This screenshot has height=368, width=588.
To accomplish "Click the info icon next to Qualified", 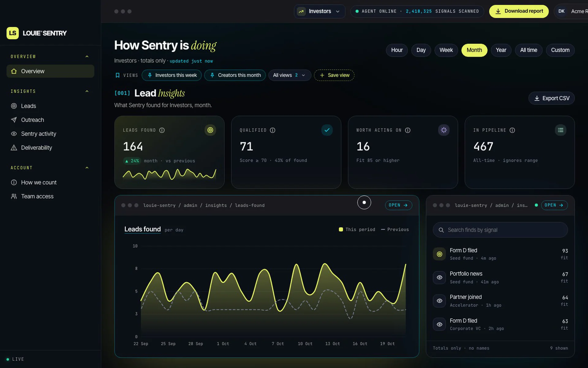I will (x=273, y=130).
